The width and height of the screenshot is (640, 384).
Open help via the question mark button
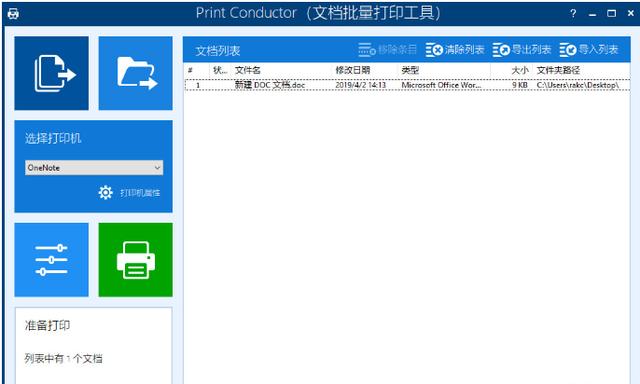573,13
